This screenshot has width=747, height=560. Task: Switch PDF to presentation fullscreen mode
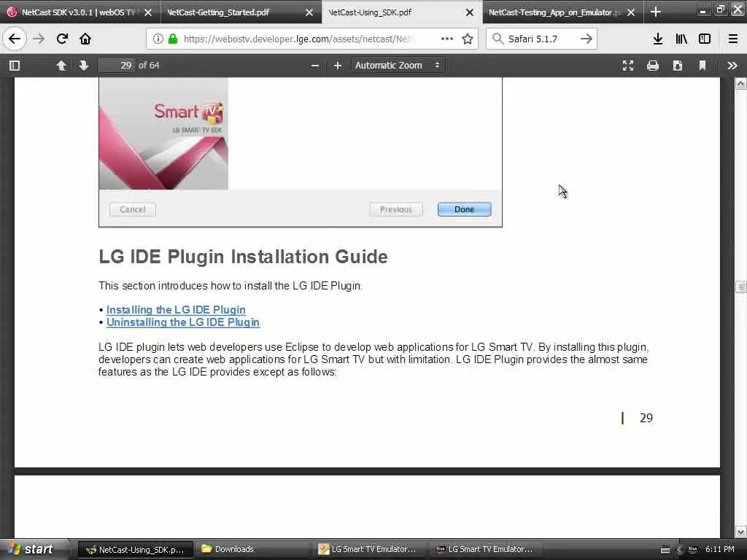[x=628, y=65]
